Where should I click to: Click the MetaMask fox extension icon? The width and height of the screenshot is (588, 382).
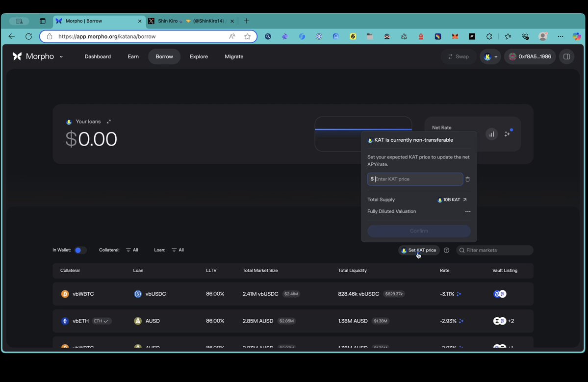coord(455,36)
